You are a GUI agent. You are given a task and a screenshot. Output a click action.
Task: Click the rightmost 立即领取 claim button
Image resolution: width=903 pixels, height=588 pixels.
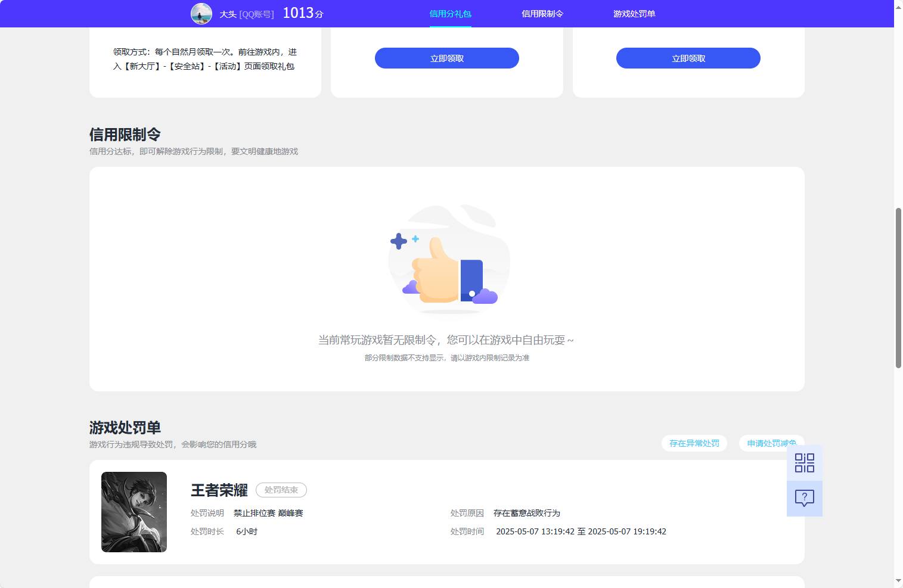tap(688, 58)
